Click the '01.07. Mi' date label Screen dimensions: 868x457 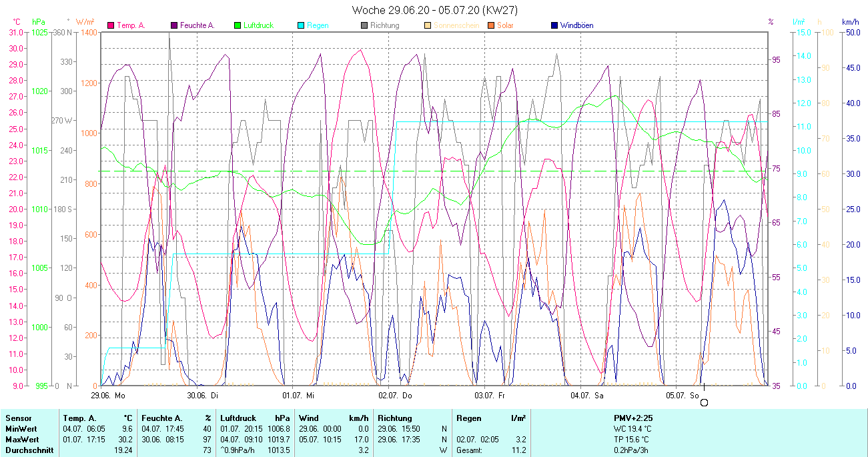pos(298,396)
